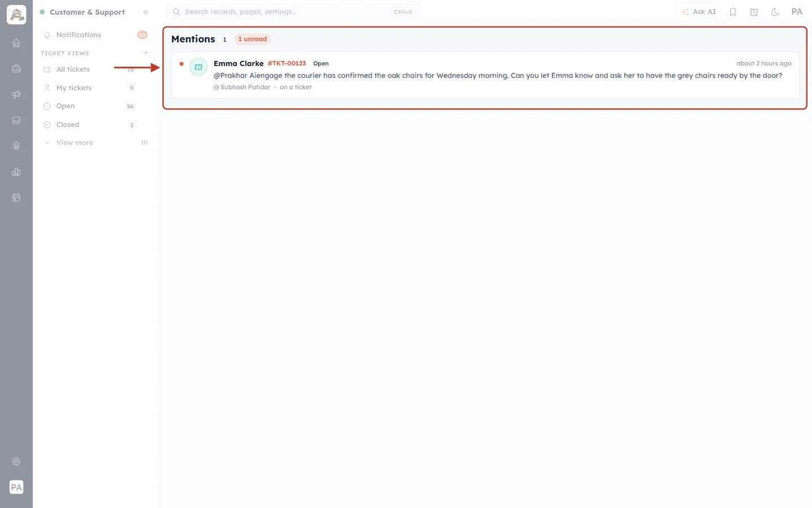The height and width of the screenshot is (508, 812).
Task: Open the briefcase icon in left rail
Action: pyautogui.click(x=16, y=69)
